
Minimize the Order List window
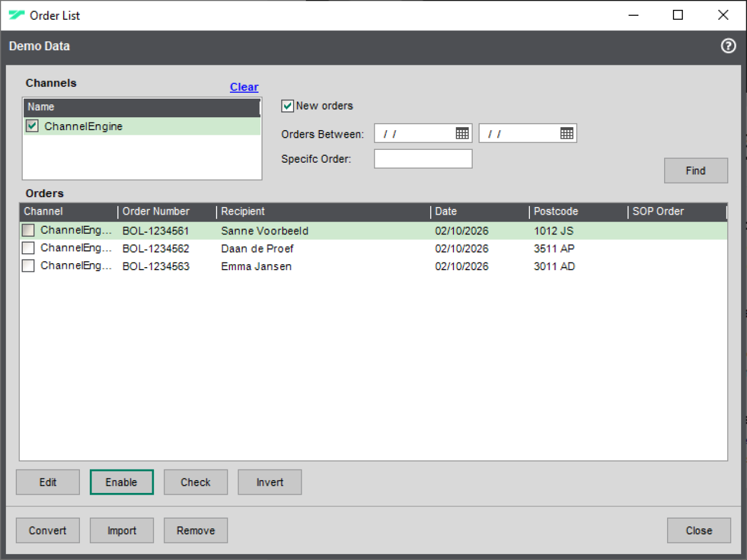[x=633, y=15]
